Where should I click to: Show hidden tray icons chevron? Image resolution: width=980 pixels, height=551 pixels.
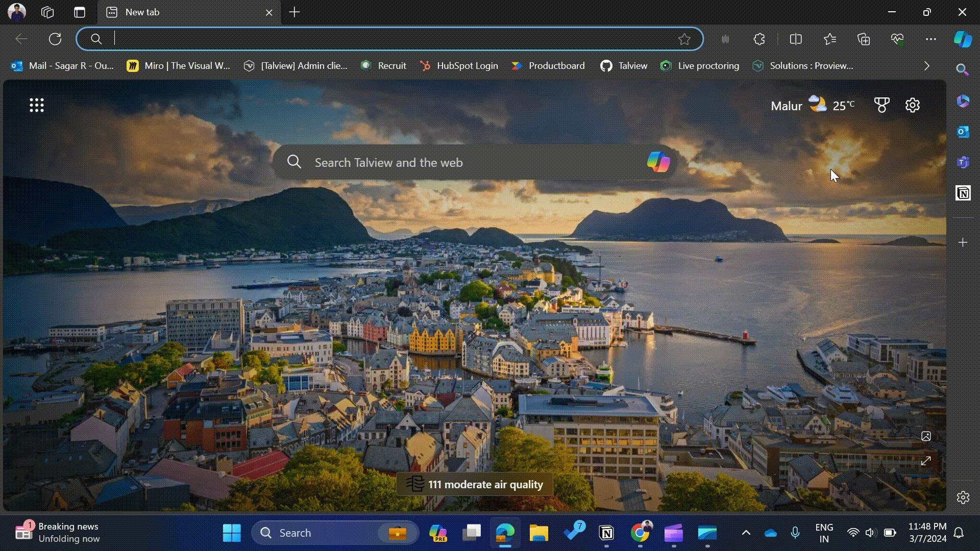coord(746,533)
